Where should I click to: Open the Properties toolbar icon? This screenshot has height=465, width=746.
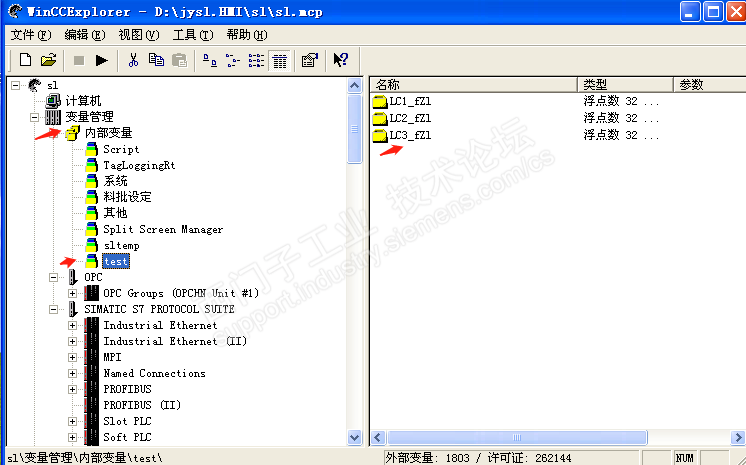310,60
